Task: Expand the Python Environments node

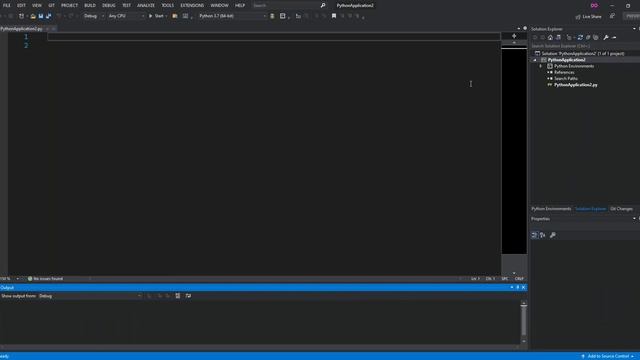Action: 541,66
